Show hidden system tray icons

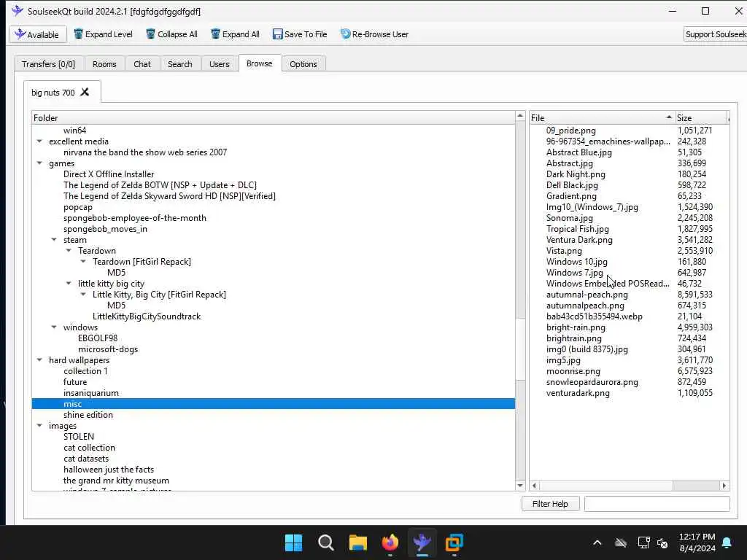pos(597,542)
